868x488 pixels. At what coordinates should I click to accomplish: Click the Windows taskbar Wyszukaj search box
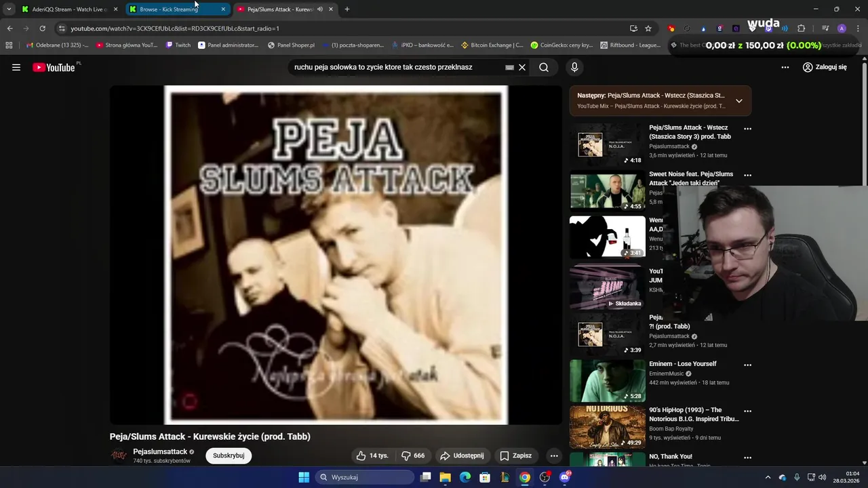pyautogui.click(x=366, y=477)
